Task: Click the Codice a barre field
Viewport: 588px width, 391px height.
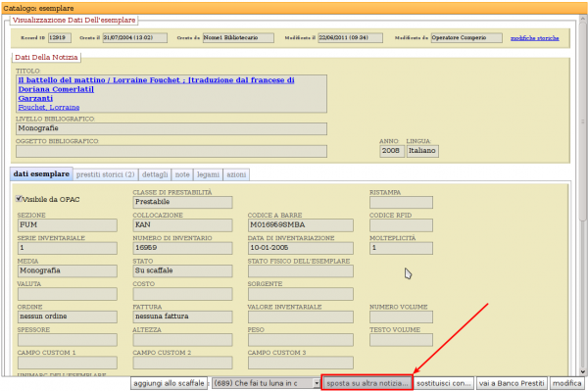Action: (301, 225)
